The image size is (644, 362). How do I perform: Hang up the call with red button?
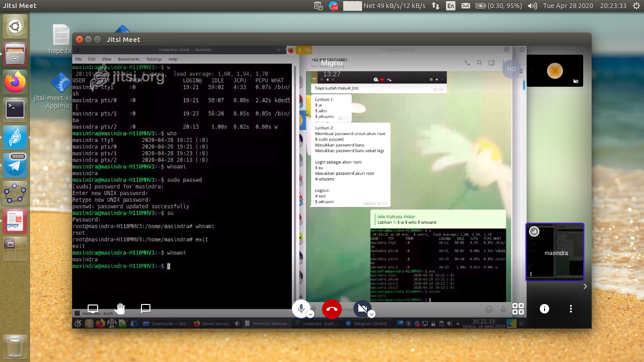(x=332, y=309)
